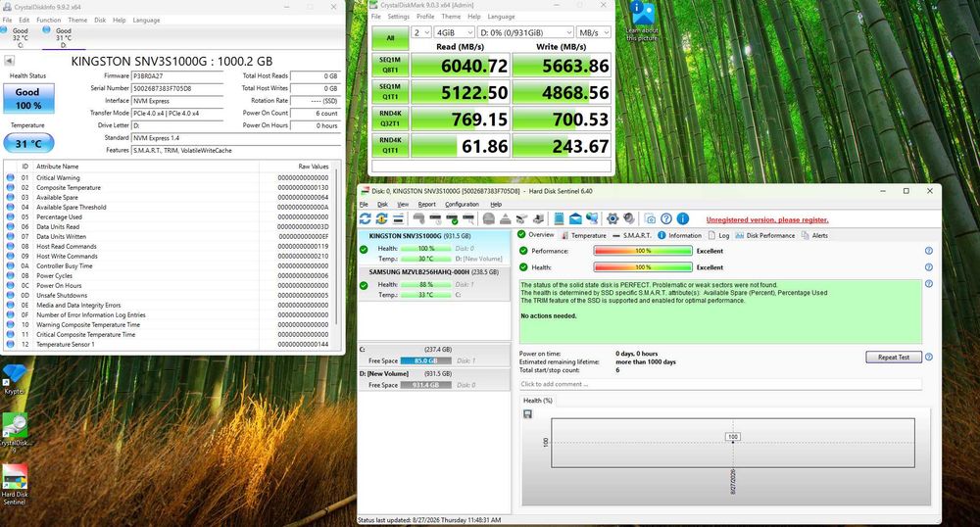Open the Hard Disk Sentinel desktop shortcut
980x527 pixels.
coord(15,485)
